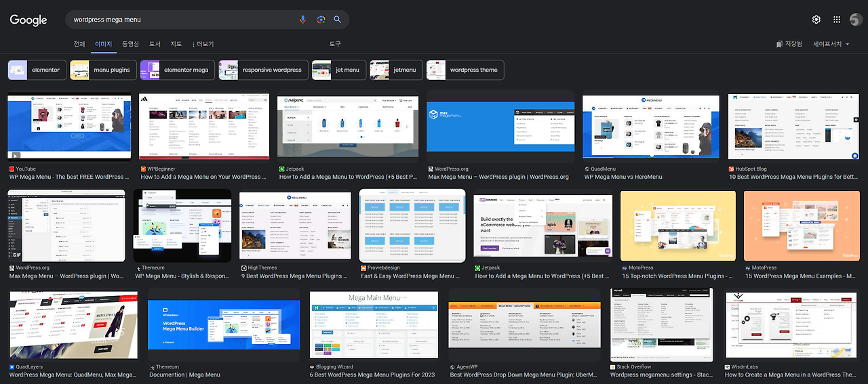The width and height of the screenshot is (868, 384).
Task: Select the 'jetmenu' filter chip
Action: (396, 70)
